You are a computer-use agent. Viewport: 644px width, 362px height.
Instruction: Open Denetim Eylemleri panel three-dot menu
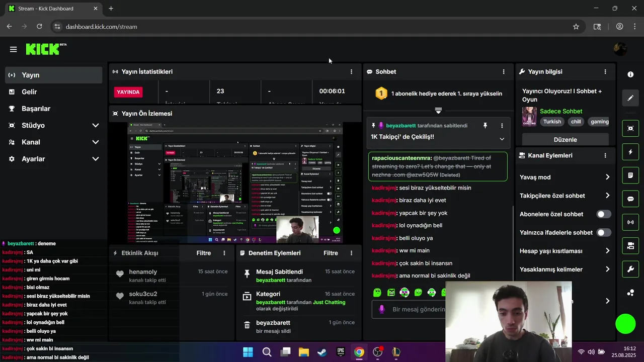351,253
